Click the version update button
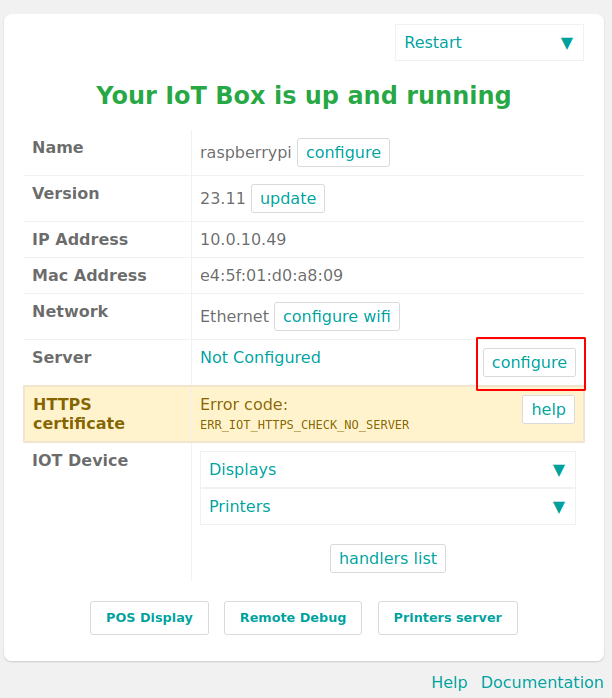Image resolution: width=612 pixels, height=698 pixels. click(x=288, y=199)
